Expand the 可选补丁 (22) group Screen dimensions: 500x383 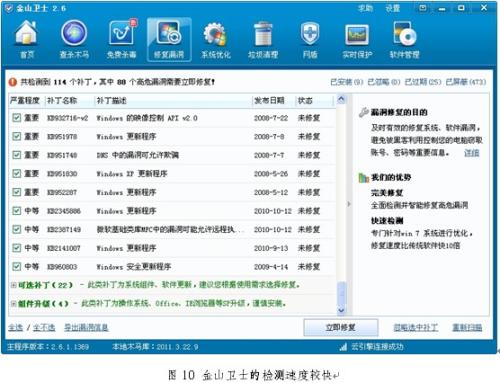14,285
